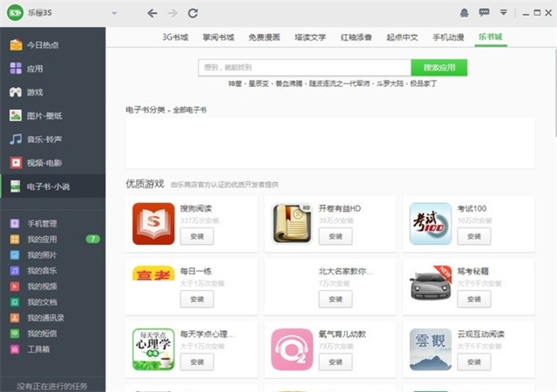Install 每日一练
The height and width of the screenshot is (392, 557).
click(197, 300)
